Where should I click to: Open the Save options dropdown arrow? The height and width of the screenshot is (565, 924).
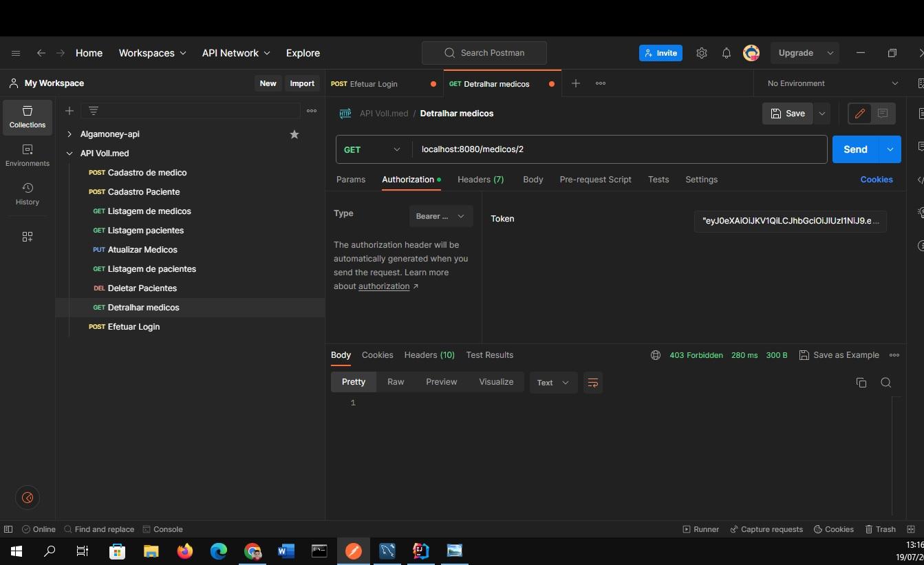coord(822,114)
